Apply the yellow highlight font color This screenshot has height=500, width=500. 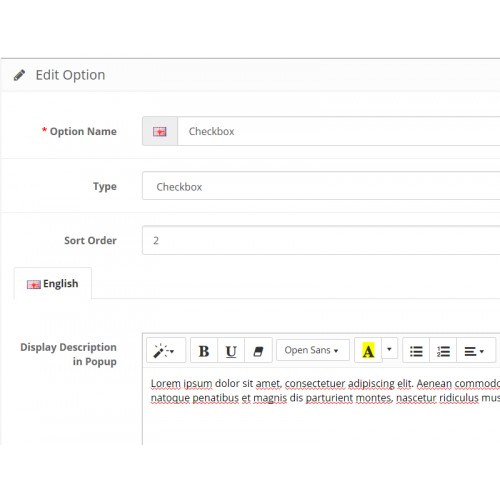(x=368, y=351)
